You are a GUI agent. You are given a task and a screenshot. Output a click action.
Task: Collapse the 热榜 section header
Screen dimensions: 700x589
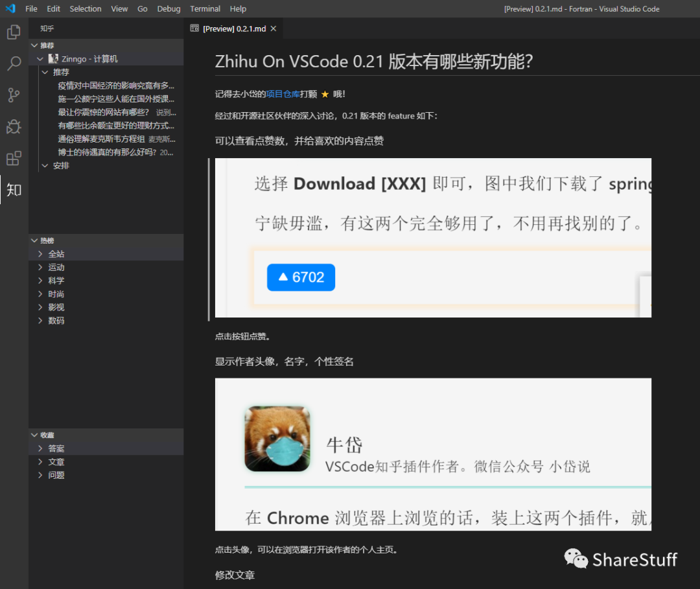tap(106, 240)
